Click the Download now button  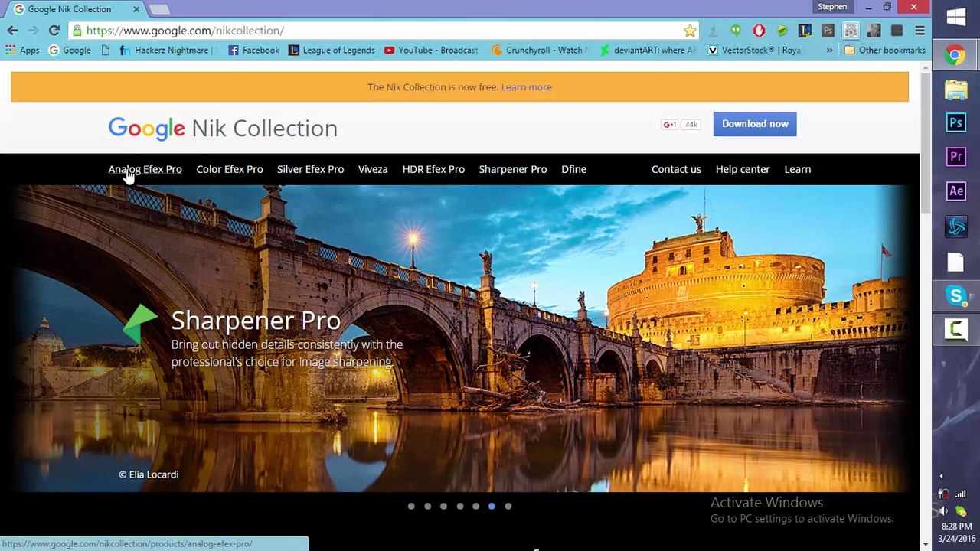tap(755, 124)
